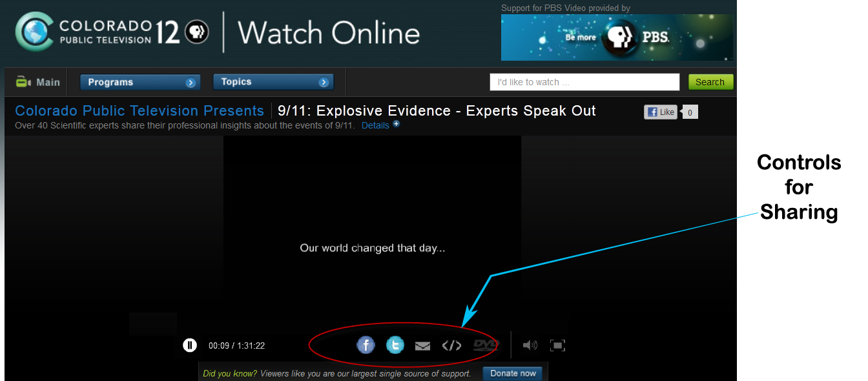Click the Search button
The image size is (868, 381).
[710, 82]
